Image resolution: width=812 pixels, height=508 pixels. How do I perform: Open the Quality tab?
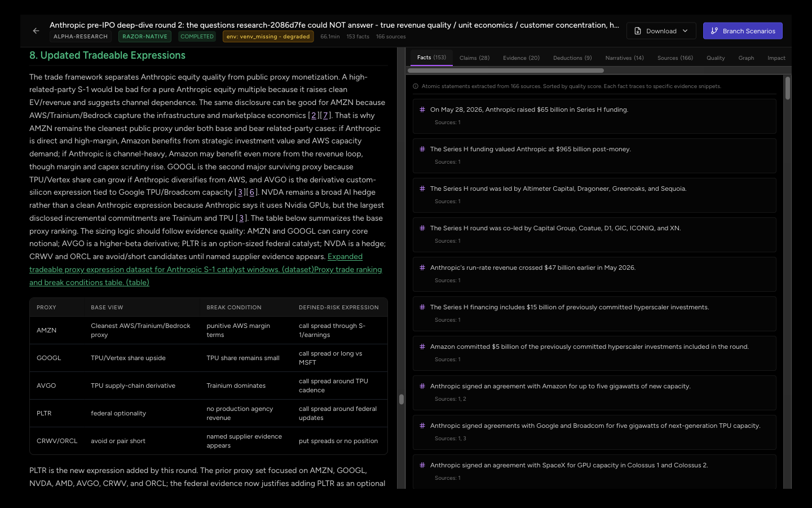(x=716, y=58)
